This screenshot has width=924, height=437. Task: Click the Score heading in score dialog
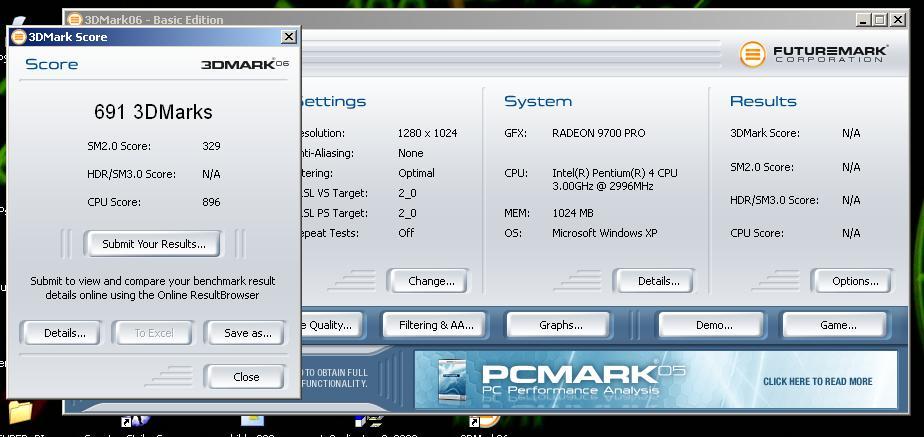coord(51,64)
